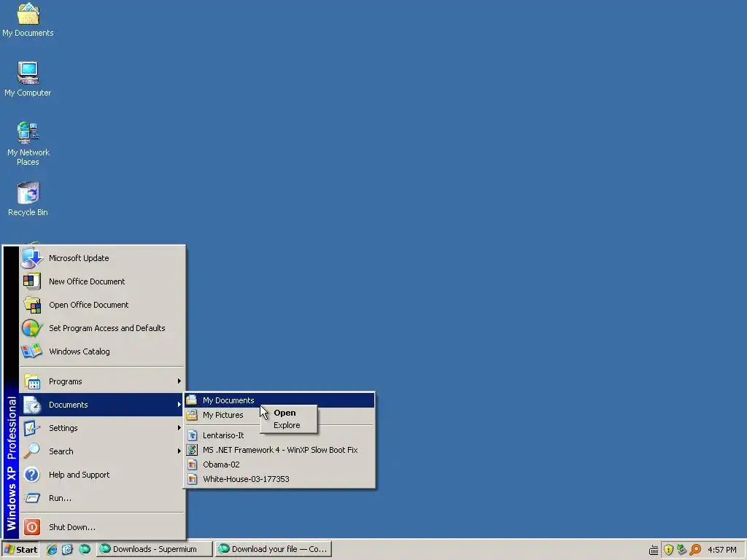Click the keyboard tray icon

(654, 550)
